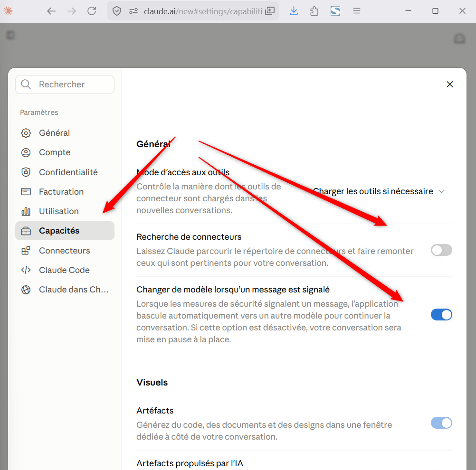Image resolution: width=476 pixels, height=470 pixels.
Task: Click sidebar toggle icon behind the dialog
Action: [x=10, y=35]
